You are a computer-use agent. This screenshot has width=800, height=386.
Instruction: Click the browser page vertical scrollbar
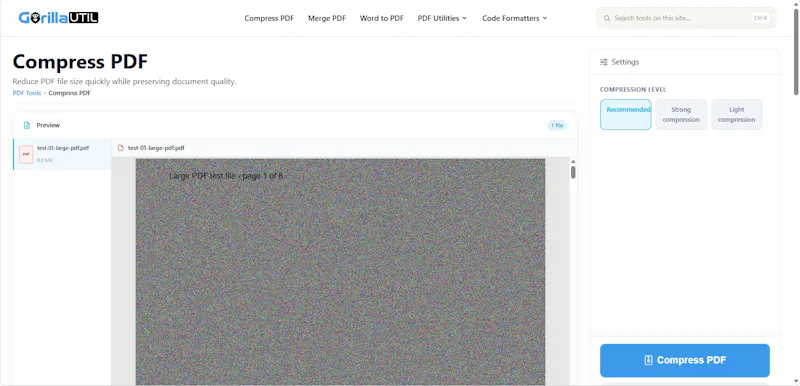796,51
